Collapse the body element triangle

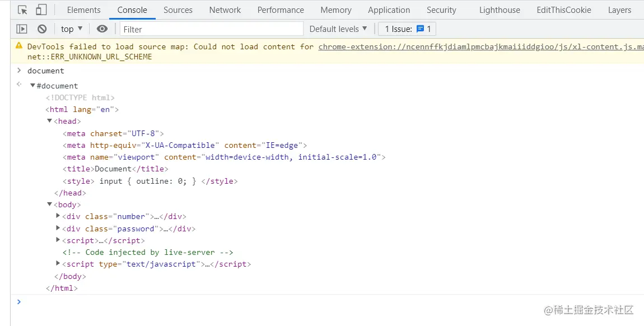[x=49, y=204]
